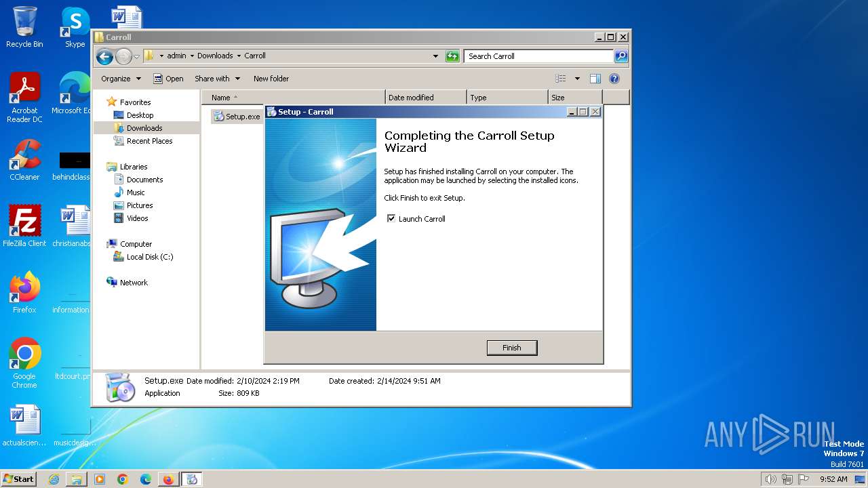Open the FileZilla Client desktop icon
The height and width of the screenshot is (488, 868).
(x=24, y=226)
